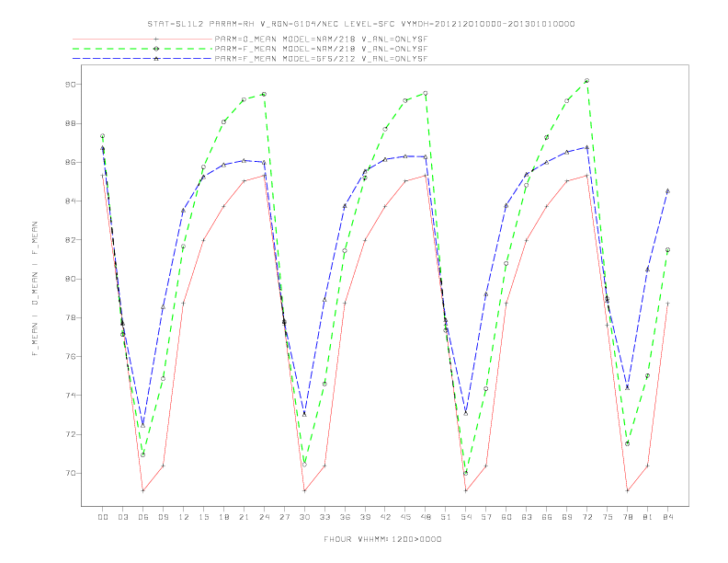Viewport: 728px width, 563px height.
Task: Click the x-axis tick label 06
Action: [x=143, y=517]
